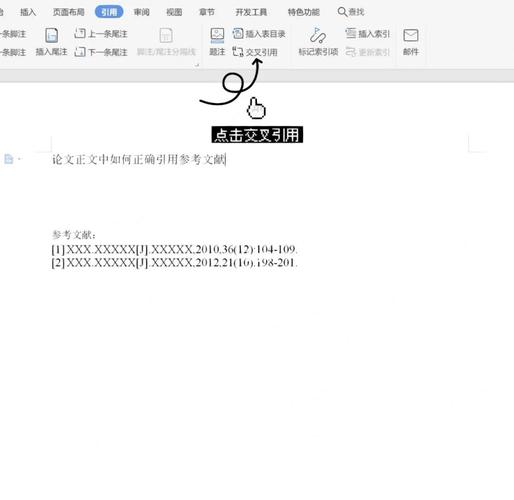Click the 脚注/尾注分隔线 icon
The height and width of the screenshot is (500, 514).
pyautogui.click(x=166, y=35)
